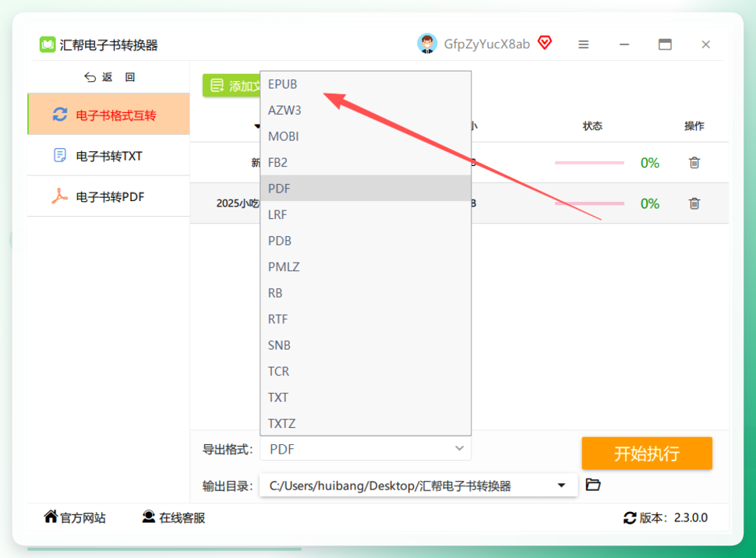756x558 pixels.
Task: Click the 官方网站 home icon
Action: (x=51, y=516)
